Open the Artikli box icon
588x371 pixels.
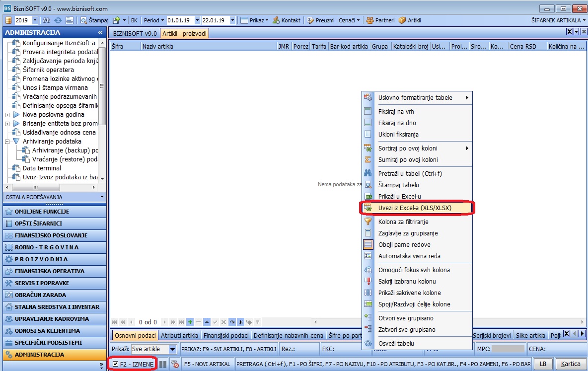[402, 20]
